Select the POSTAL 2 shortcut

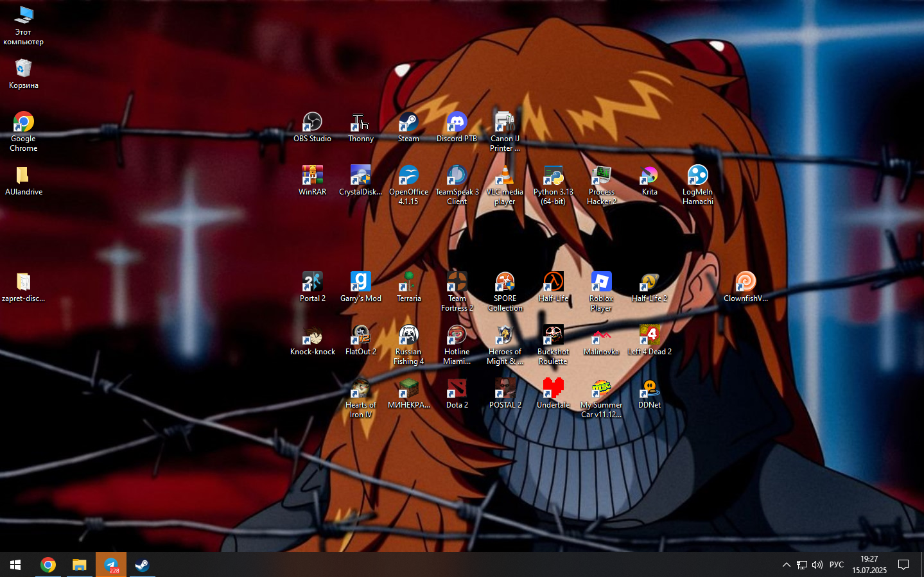click(x=505, y=393)
